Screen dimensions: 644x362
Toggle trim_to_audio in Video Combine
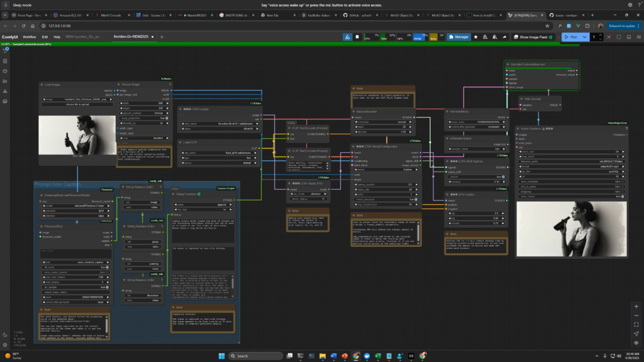pyautogui.click(x=572, y=186)
